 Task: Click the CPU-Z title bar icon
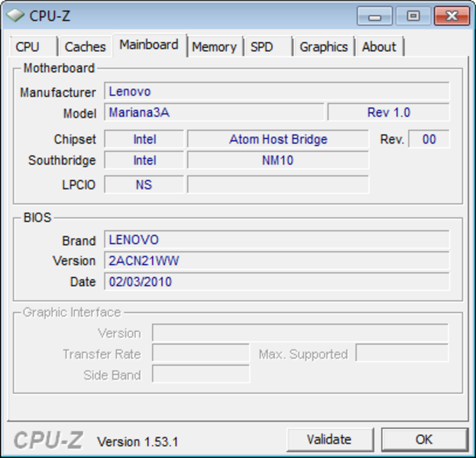coord(15,15)
